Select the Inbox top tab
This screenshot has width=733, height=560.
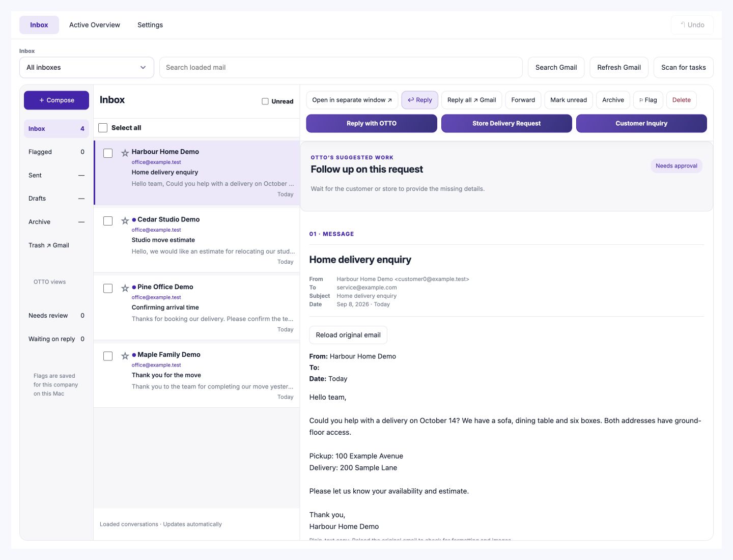[x=39, y=25]
